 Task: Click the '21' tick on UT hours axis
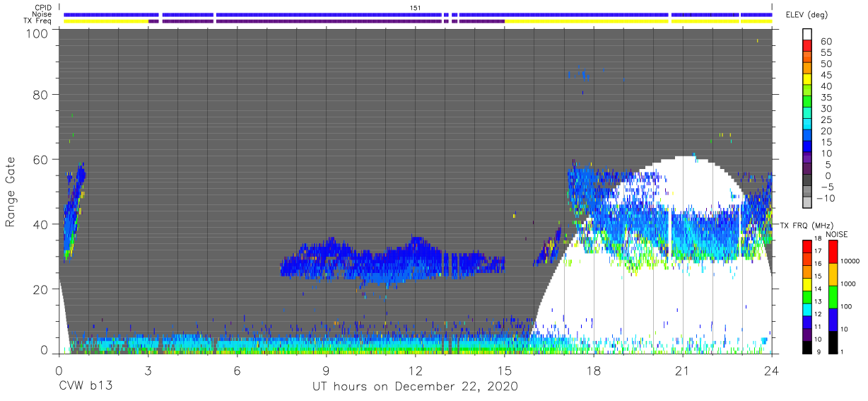tap(683, 369)
